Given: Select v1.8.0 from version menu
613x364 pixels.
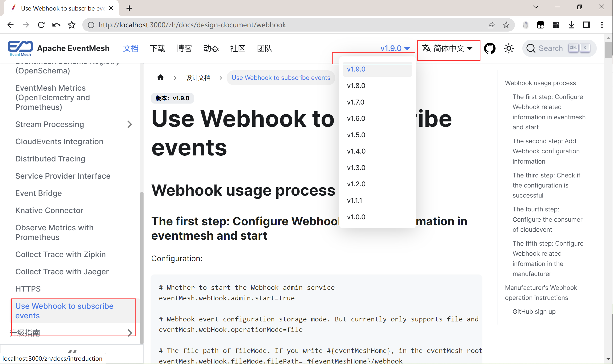Looking at the screenshot, I should (x=356, y=86).
